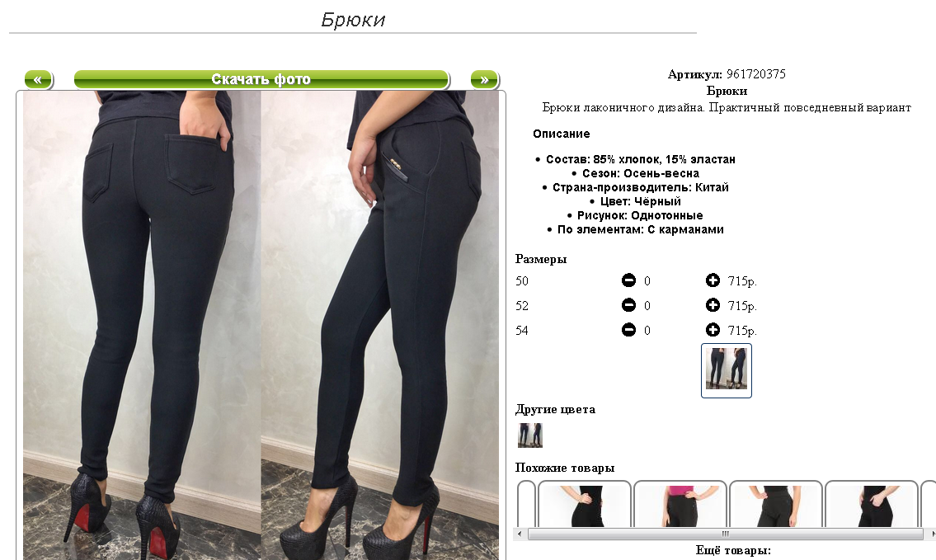Open similar product with pink top
Screen dimensions: 936x560
pyautogui.click(x=680, y=504)
